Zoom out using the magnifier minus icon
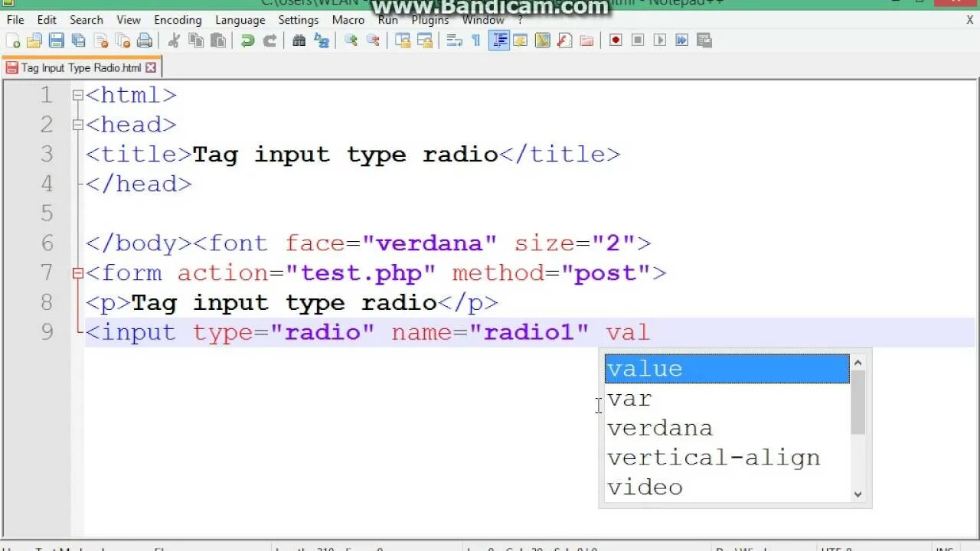Viewport: 980px width, 551px height. (x=374, y=41)
